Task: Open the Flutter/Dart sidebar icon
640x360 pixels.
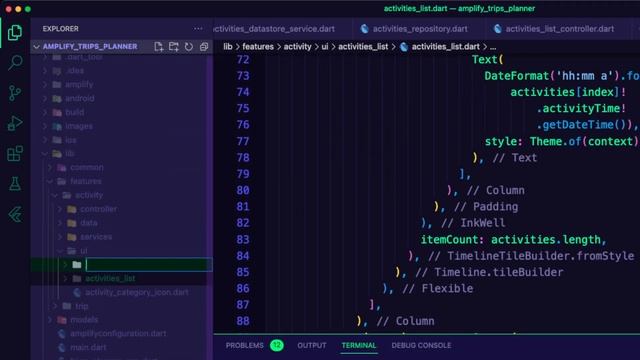Action: [x=15, y=214]
